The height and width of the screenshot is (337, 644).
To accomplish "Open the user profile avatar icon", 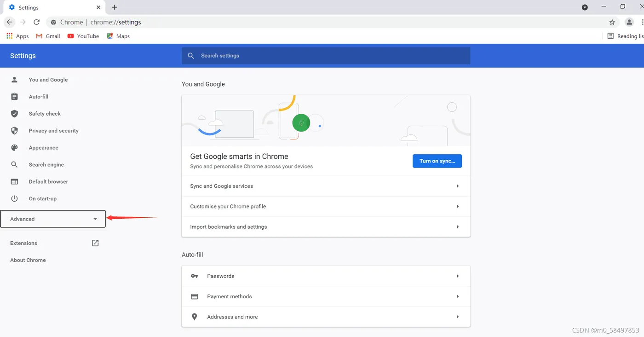I will 629,22.
